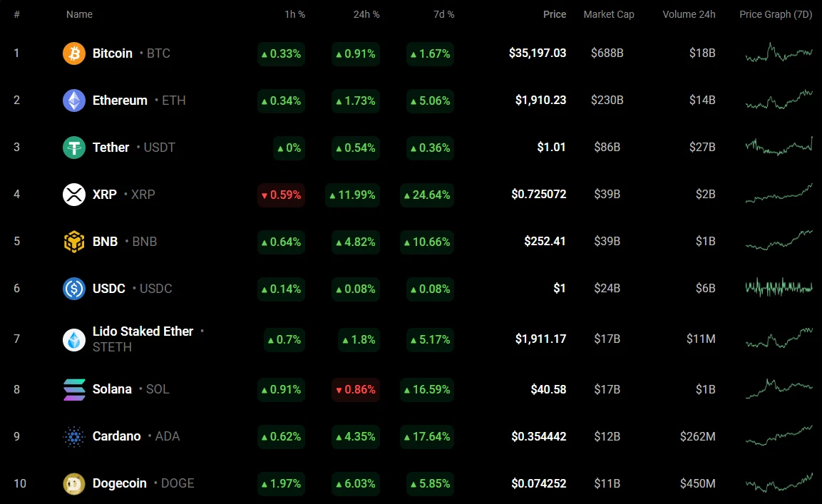Sort by Price column header

pyautogui.click(x=555, y=14)
